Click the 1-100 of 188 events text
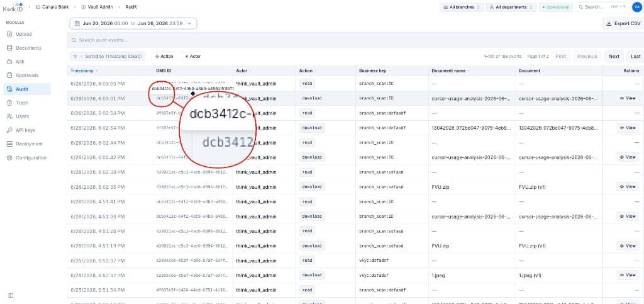This screenshot has width=644, height=304. pos(502,56)
